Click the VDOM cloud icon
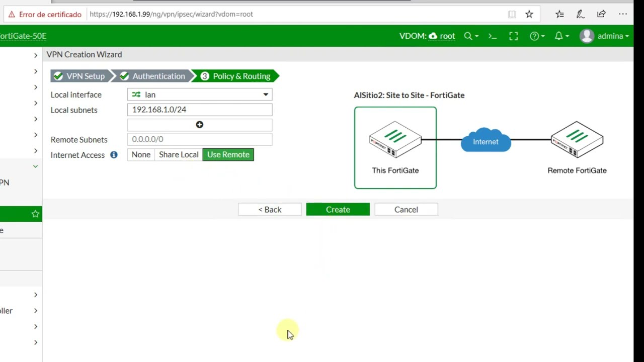Viewport: 644px width, 362px height. [433, 36]
